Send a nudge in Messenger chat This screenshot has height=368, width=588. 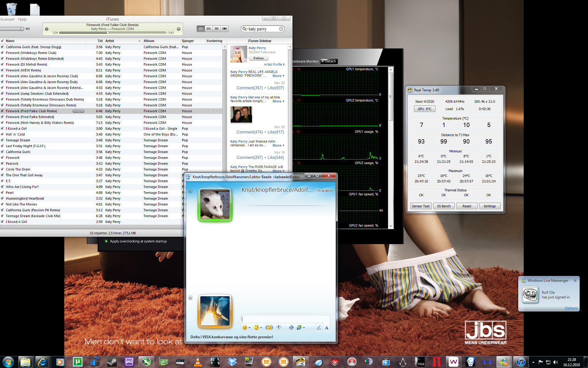click(x=269, y=328)
